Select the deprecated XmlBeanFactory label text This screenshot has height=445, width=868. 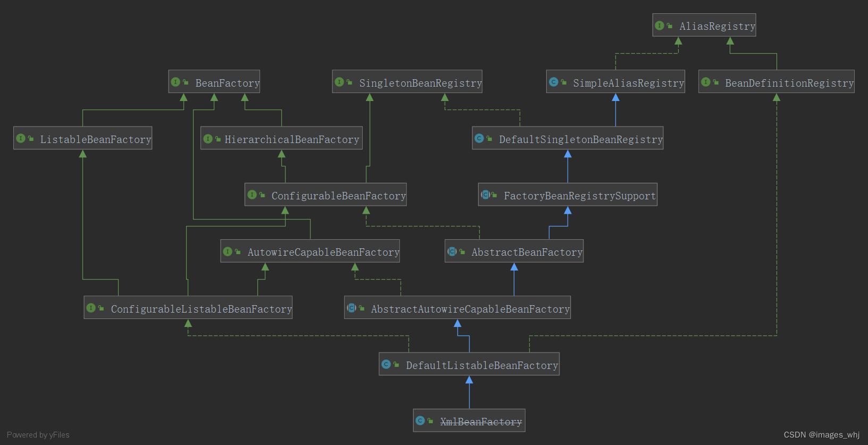click(x=481, y=422)
